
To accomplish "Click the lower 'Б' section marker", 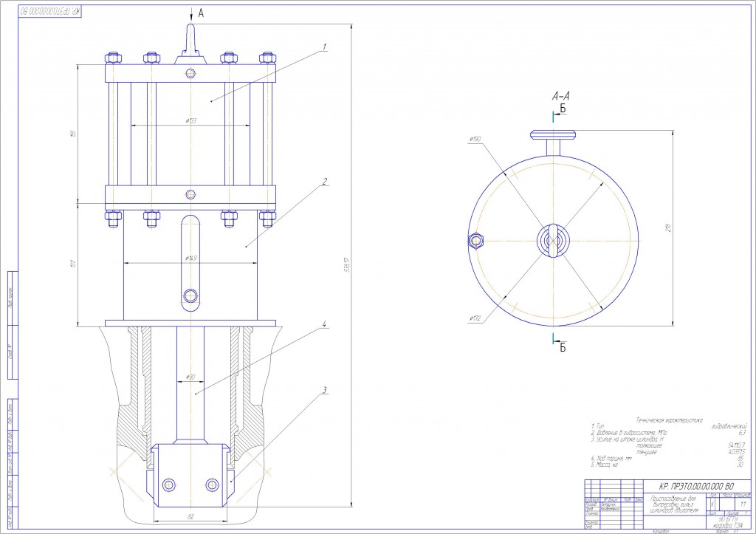I will [563, 347].
